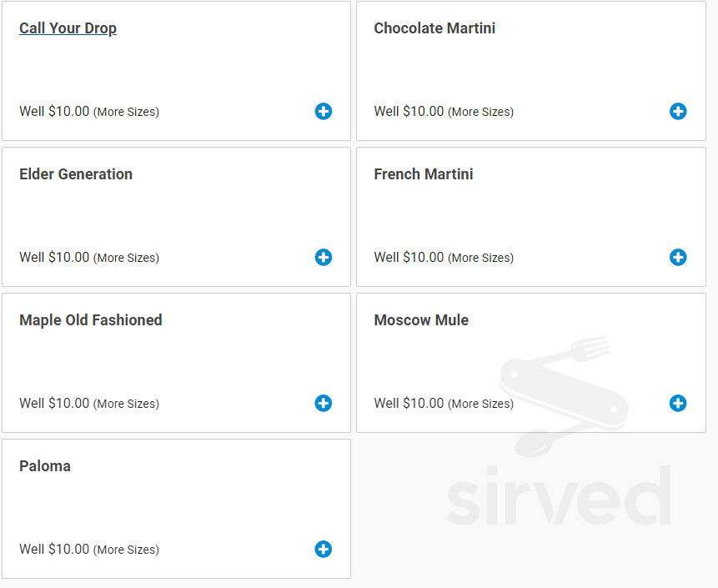Add Elder Generation using its plus icon

point(324,257)
